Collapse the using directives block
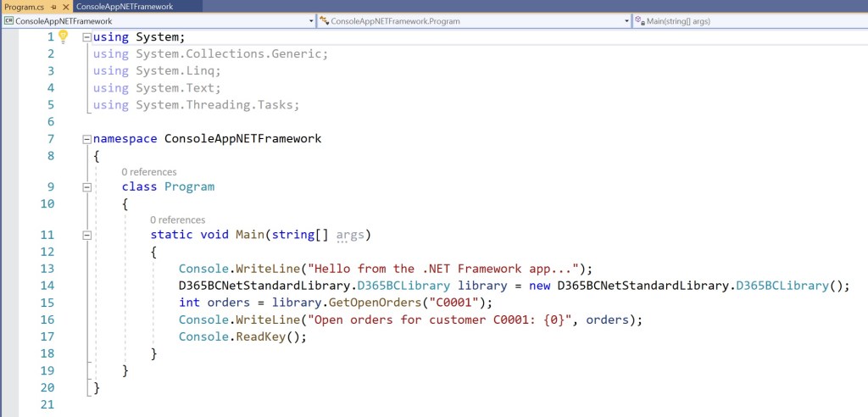This screenshot has width=868, height=417. 86,37
